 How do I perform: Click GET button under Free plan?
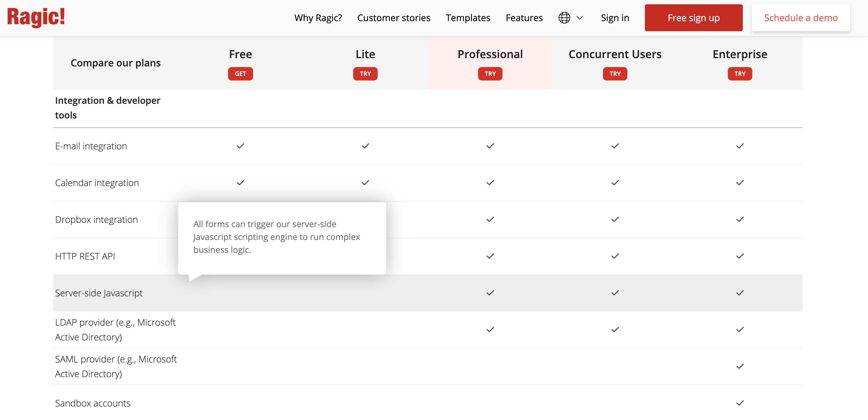click(x=240, y=74)
